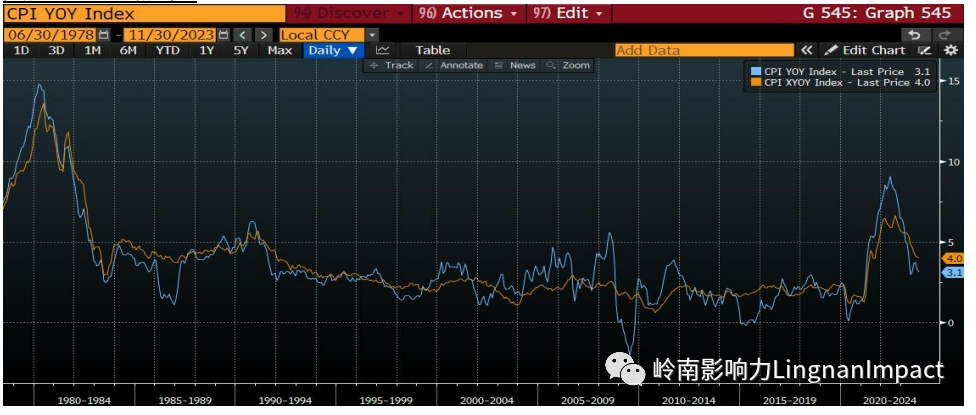Viewport: 976px width, 415px height.
Task: Open the end date calendar picker icon
Action: coord(223,35)
